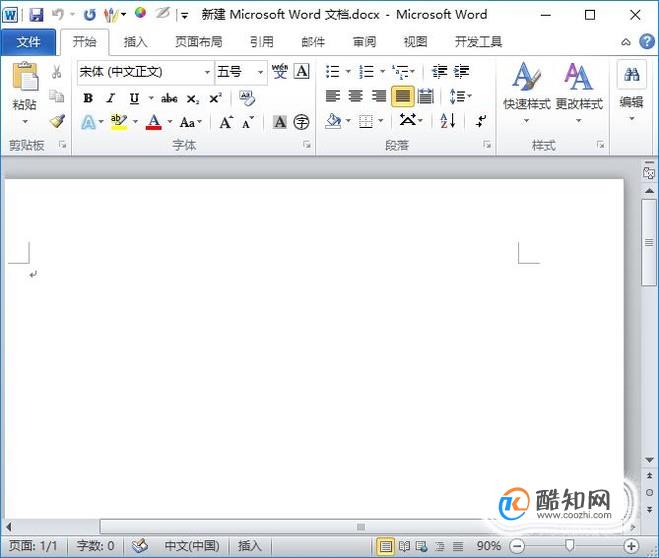Screen dimensions: 659x558
Task: Click the Redo icon in quick access toolbar
Action: 89,15
